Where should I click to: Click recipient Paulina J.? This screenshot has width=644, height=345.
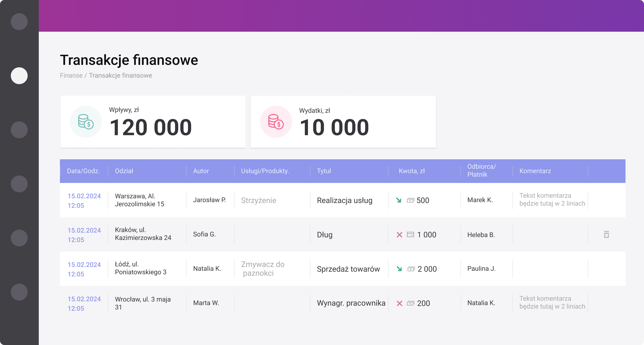(481, 268)
